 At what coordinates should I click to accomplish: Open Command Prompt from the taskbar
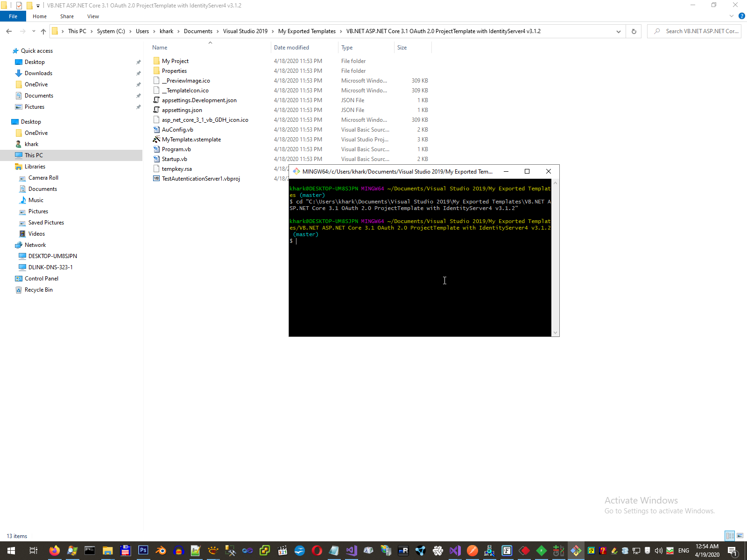click(90, 551)
